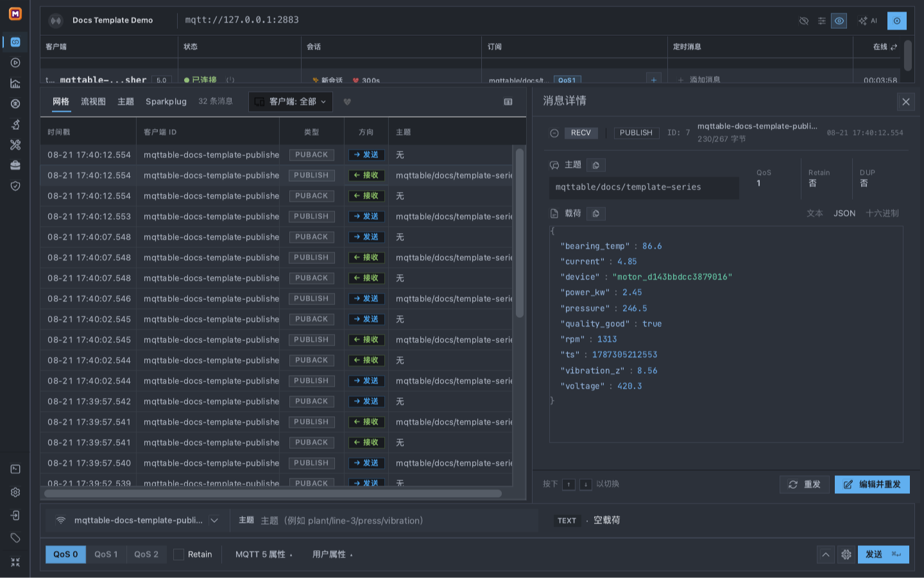
Task: Click the collapse arrows sidebar icon
Action: coord(15,562)
